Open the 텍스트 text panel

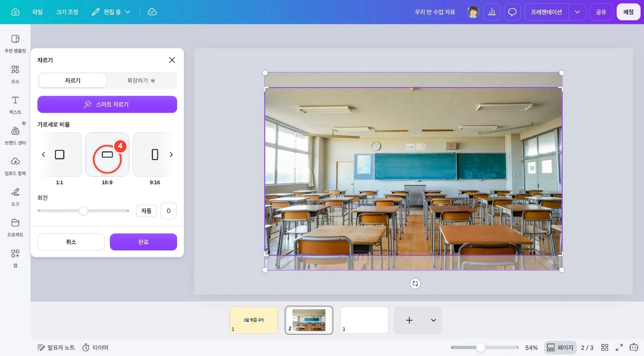(15, 105)
